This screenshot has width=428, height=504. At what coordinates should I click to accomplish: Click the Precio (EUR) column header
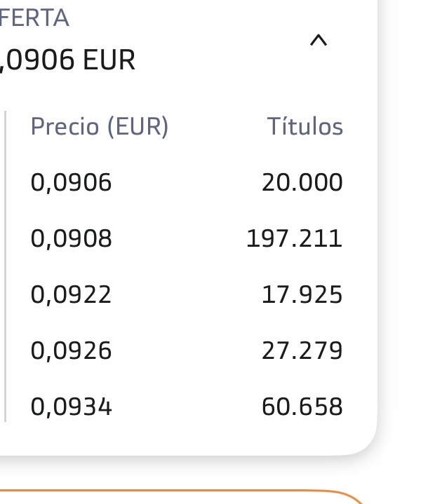(x=100, y=127)
